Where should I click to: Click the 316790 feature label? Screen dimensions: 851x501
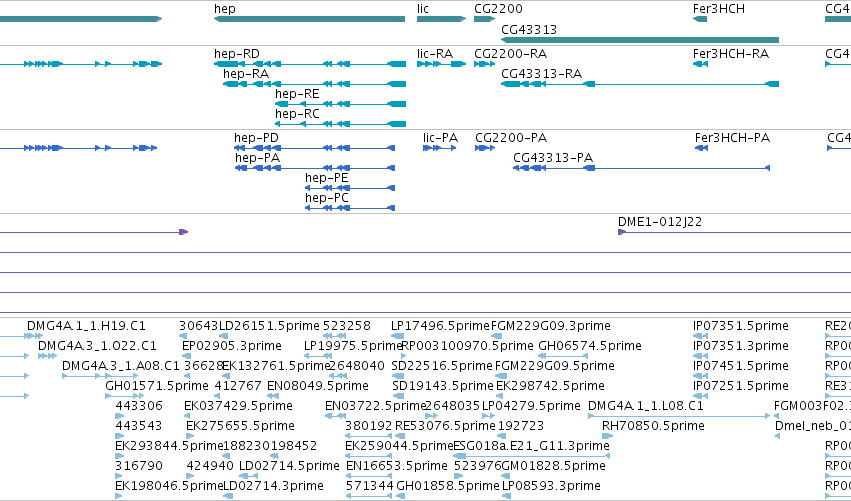pyautogui.click(x=138, y=466)
